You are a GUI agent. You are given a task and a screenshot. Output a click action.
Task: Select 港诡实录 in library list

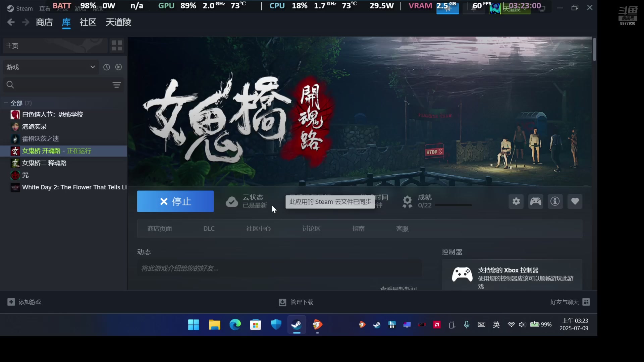(64, 127)
